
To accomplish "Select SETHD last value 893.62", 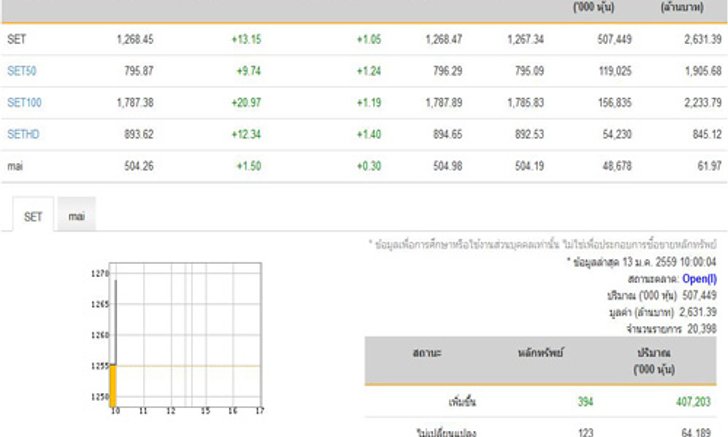I will (138, 134).
